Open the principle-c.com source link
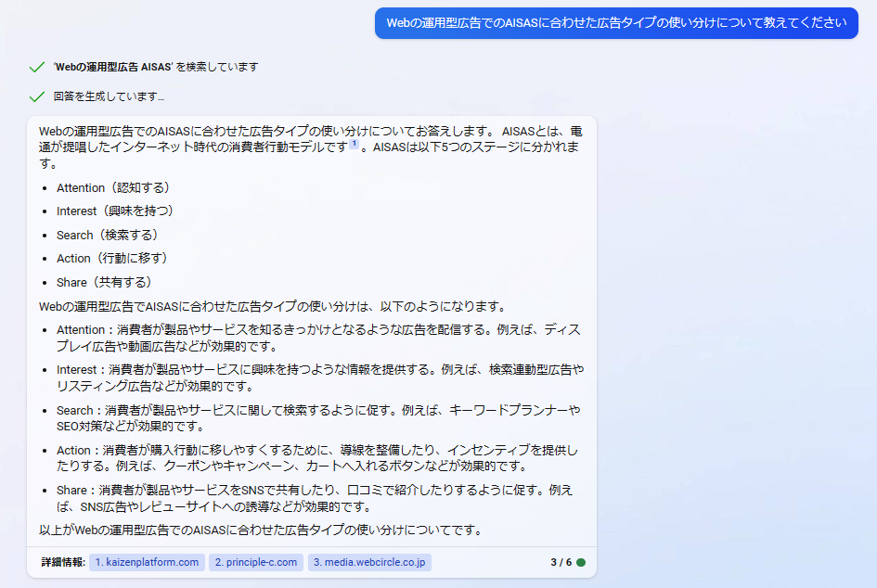This screenshot has height=588, width=877. point(255,562)
